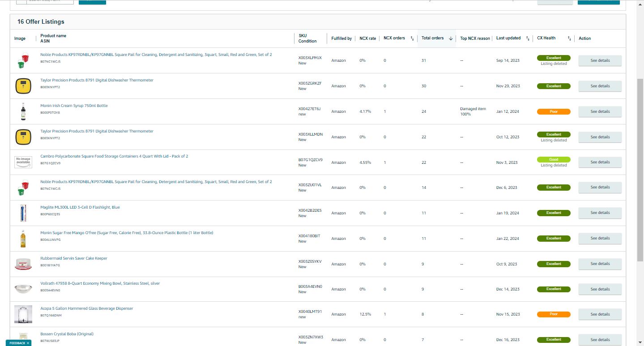See details for Noble pail SKU X003ZU01VL

point(600,187)
